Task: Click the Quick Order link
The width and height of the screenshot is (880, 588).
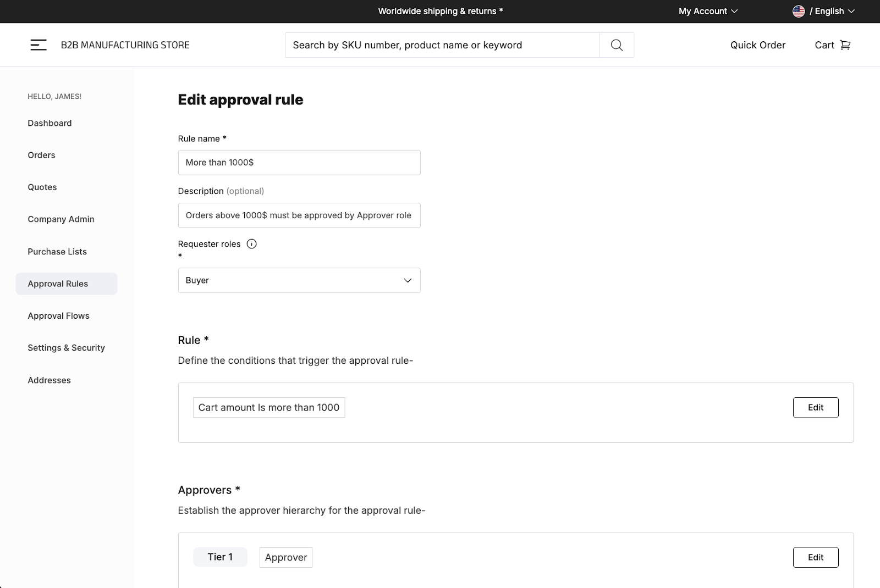Action: 757,45
